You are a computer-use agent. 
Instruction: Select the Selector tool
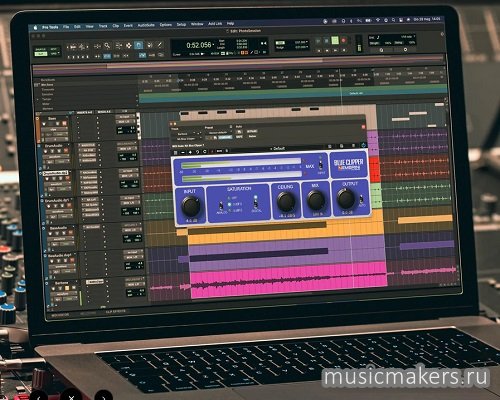(x=129, y=45)
